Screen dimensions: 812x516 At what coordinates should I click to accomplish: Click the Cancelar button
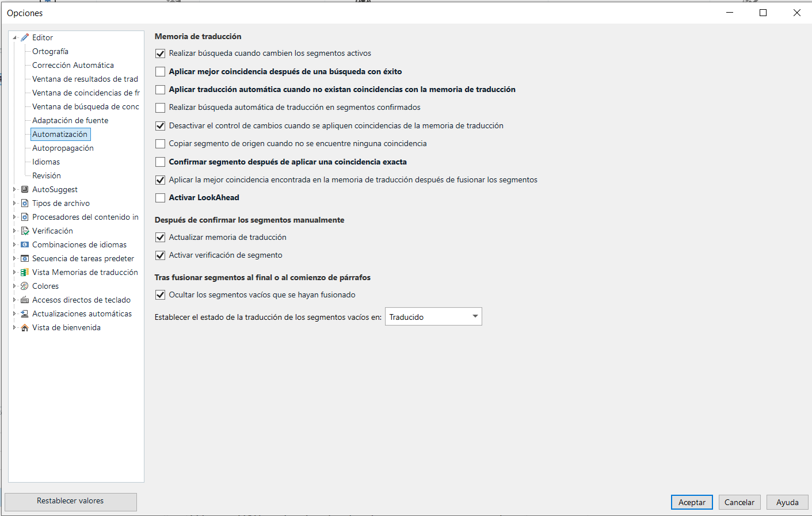point(739,502)
